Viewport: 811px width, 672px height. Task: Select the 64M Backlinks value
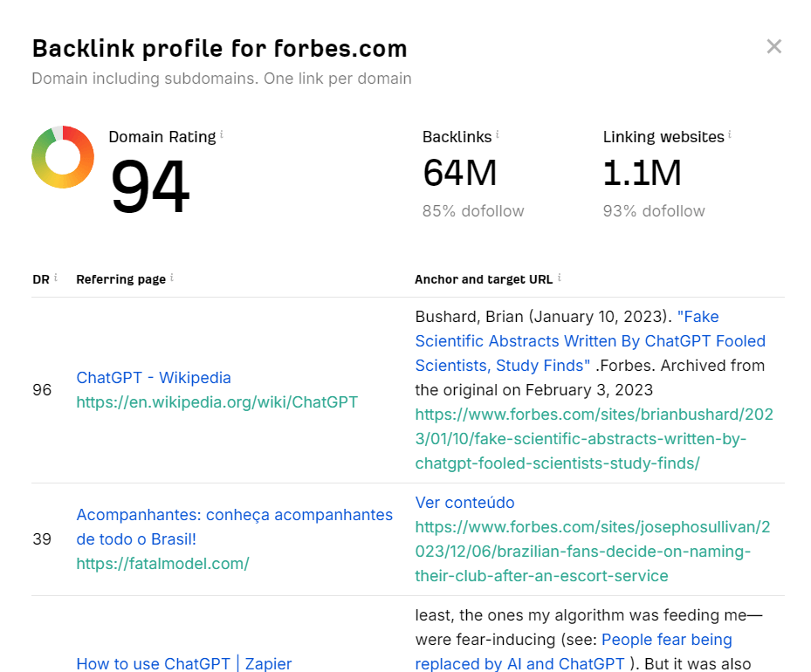tap(459, 173)
